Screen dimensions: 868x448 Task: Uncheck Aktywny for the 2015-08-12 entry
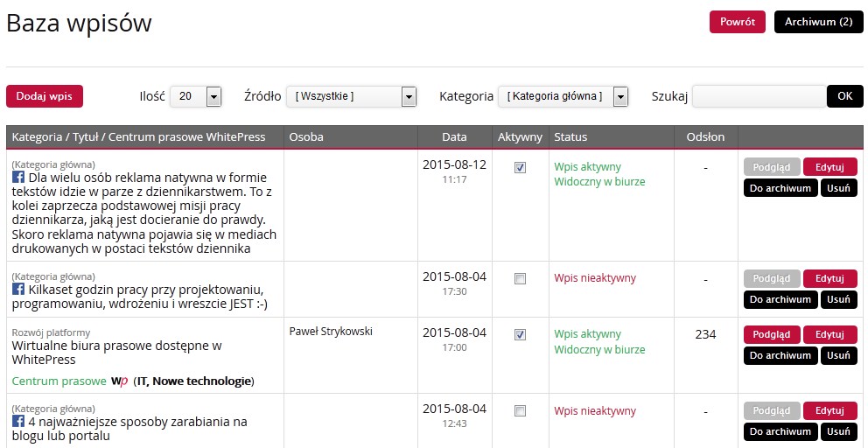521,168
